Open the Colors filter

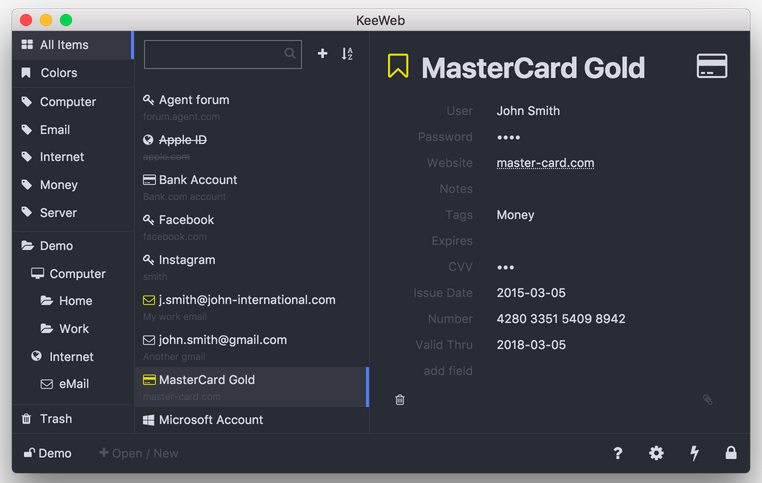(x=73, y=73)
